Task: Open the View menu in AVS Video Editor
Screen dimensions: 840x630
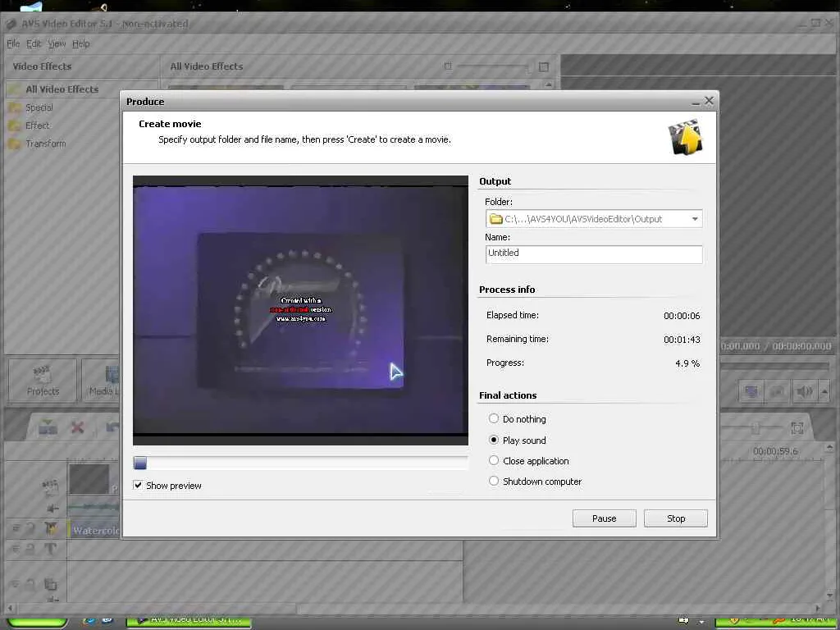Action: [x=57, y=44]
